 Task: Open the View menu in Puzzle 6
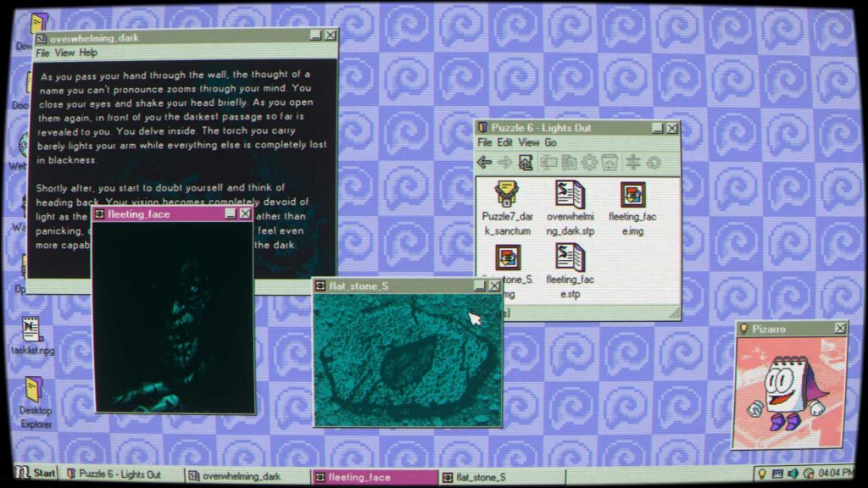[x=529, y=142]
